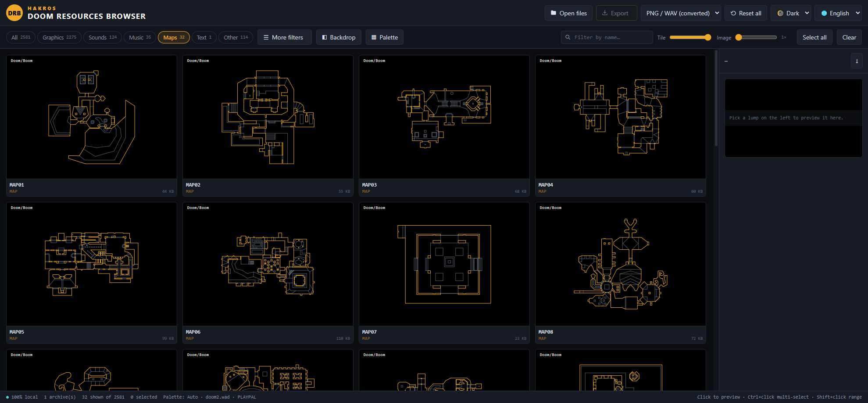Click the Doom/Boom tag on MAP02

198,61
